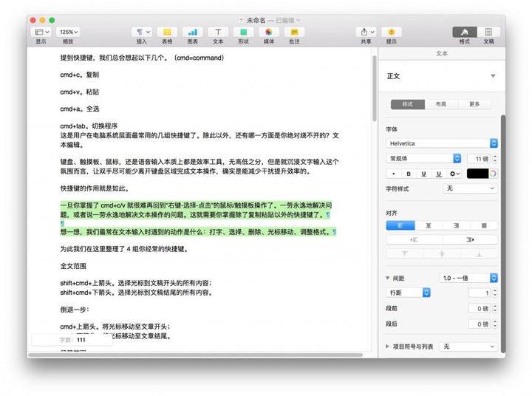532x396 pixels.
Task: Align text right
Action: point(457,225)
